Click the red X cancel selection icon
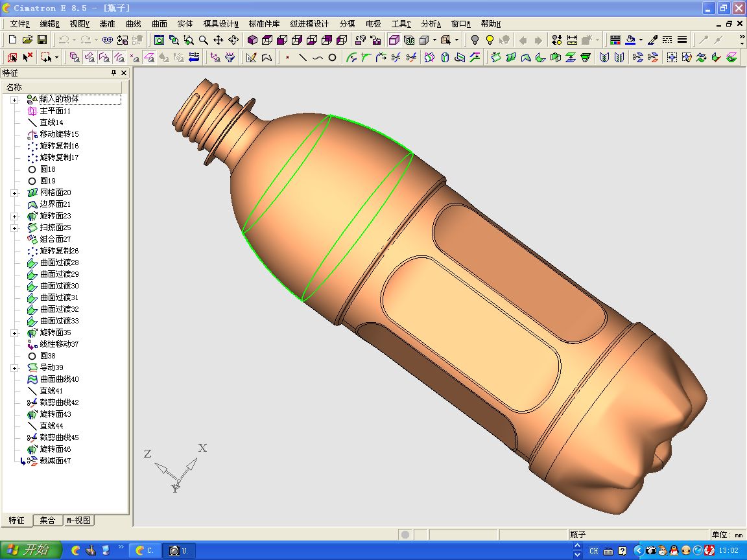The height and width of the screenshot is (560, 747). pos(28,58)
